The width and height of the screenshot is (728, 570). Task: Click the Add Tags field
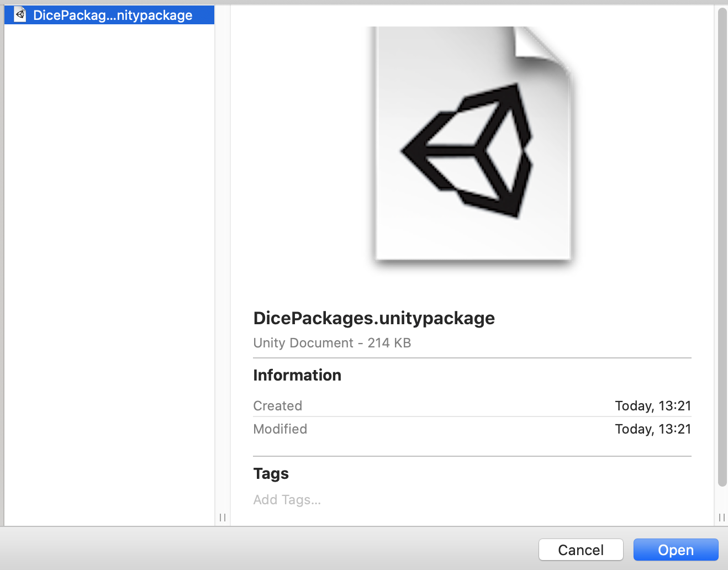click(287, 500)
